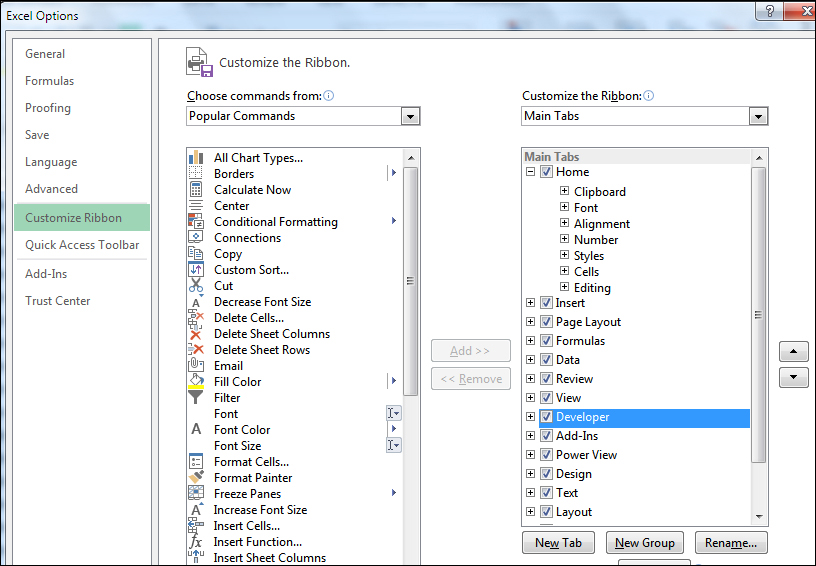Select the Cut scissors icon

coord(196,286)
